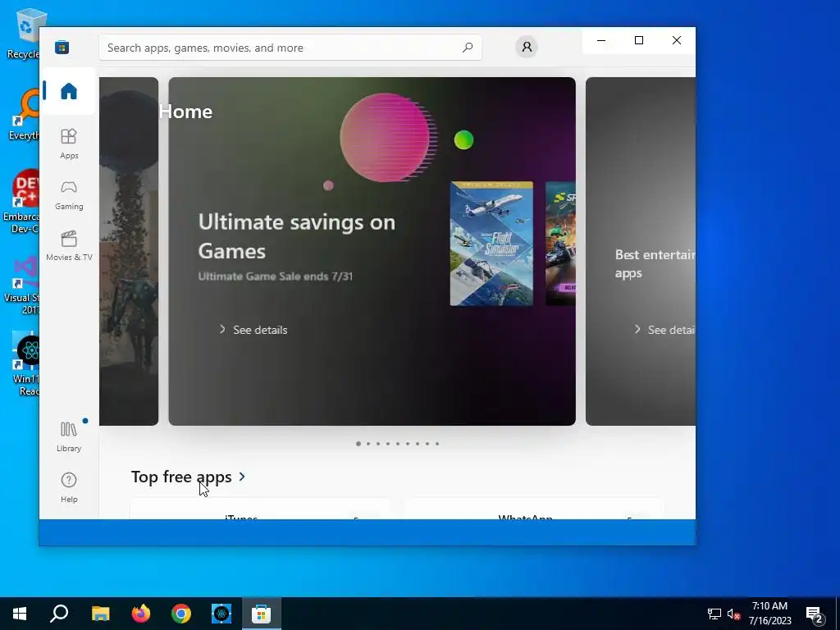Click the muted volume icon in tray
Screen dimensions: 840x630
point(733,614)
